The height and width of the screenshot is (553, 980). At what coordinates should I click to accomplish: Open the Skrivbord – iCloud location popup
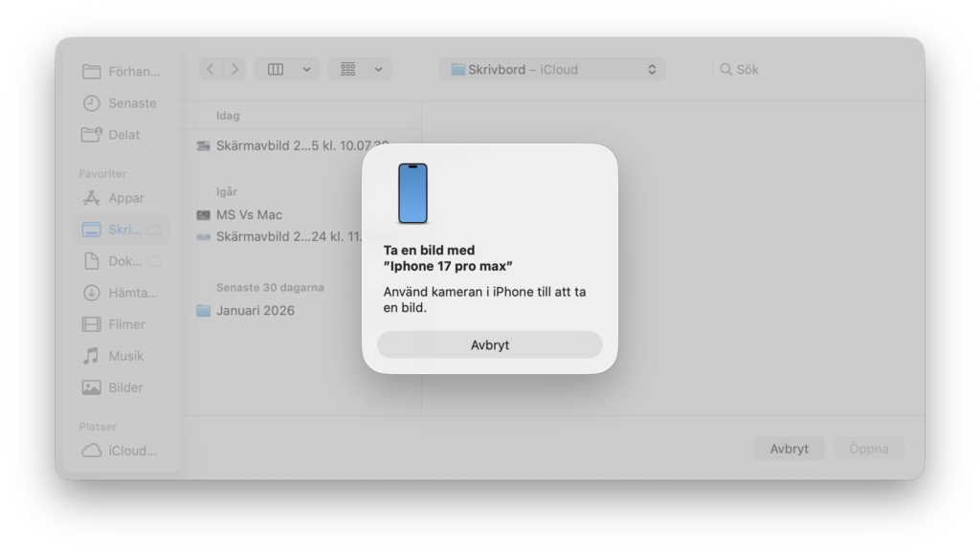click(552, 69)
